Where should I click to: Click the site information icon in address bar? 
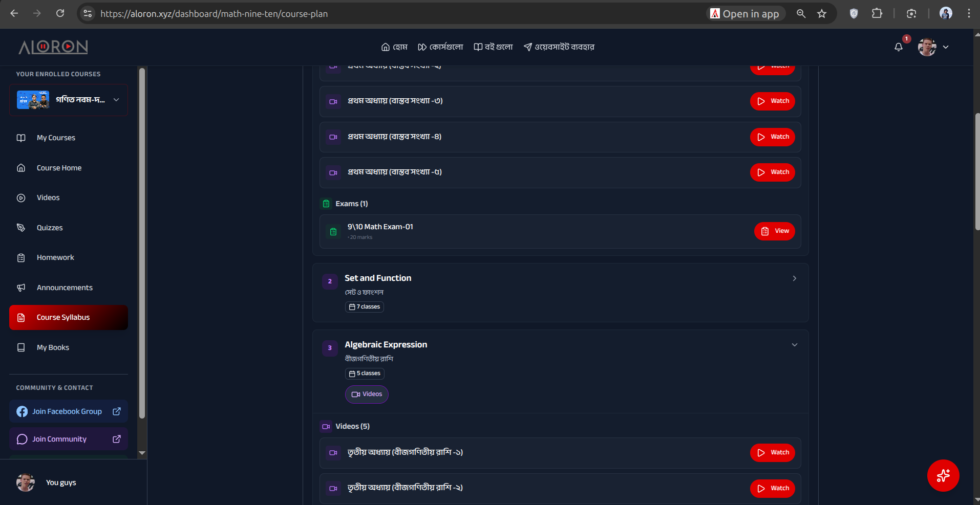(88, 14)
